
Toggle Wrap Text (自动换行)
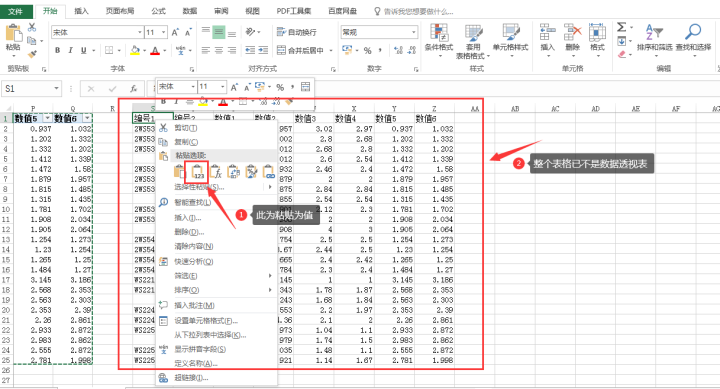click(297, 32)
